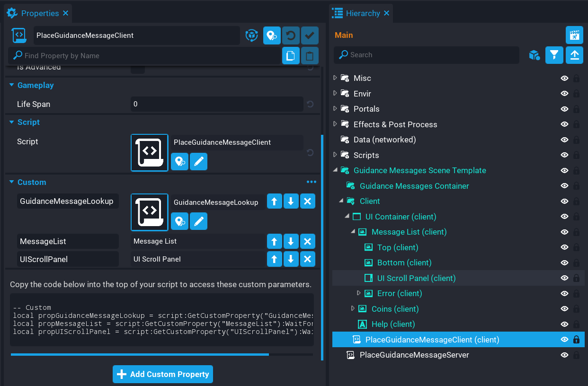The width and height of the screenshot is (588, 386).
Task: Click the paste clipboard icon in Properties
Action: 310,56
